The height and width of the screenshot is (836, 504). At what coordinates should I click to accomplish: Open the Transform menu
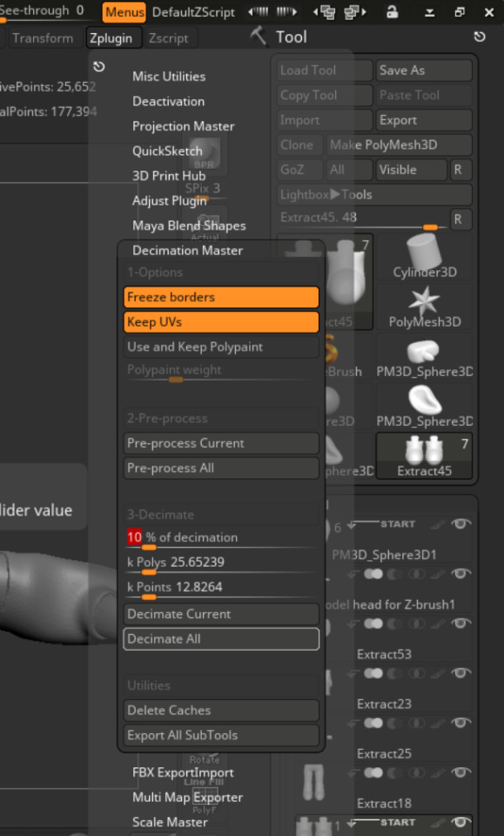[44, 38]
